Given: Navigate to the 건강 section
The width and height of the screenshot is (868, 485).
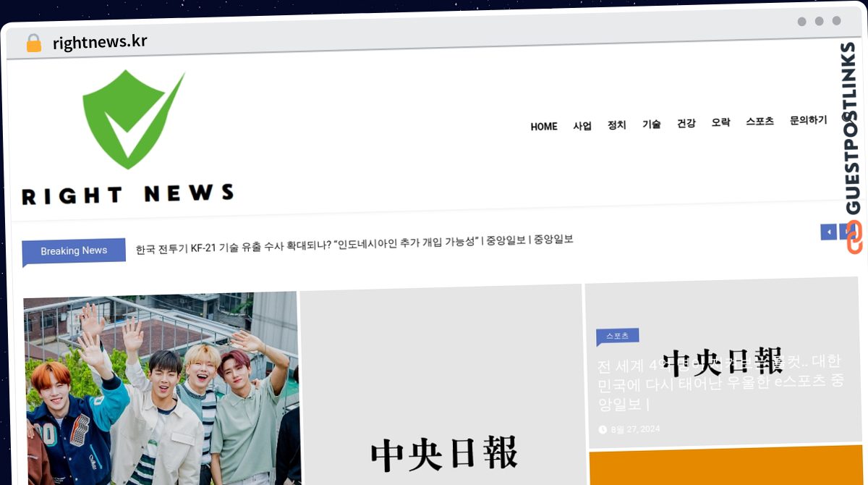Looking at the screenshot, I should point(686,123).
